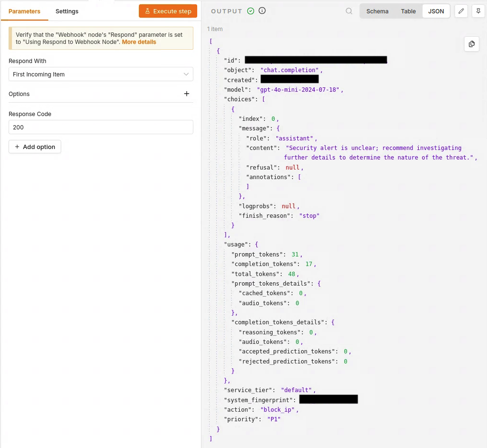Show output in Table view

[x=408, y=11]
